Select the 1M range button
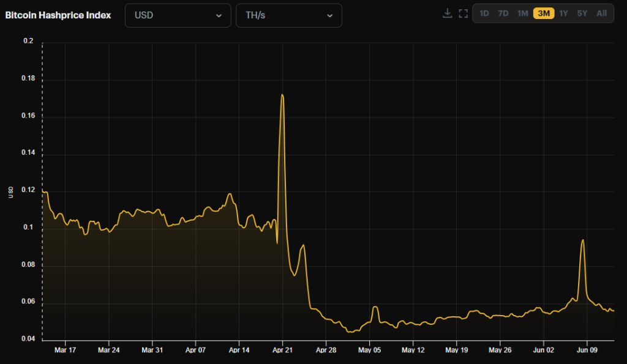Viewport: 627px width, 364px height. 524,13
